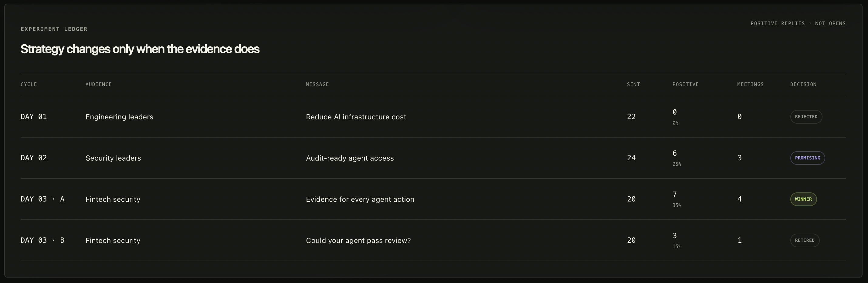Click the RETIRED decision badge
The width and height of the screenshot is (868, 283).
pos(805,240)
